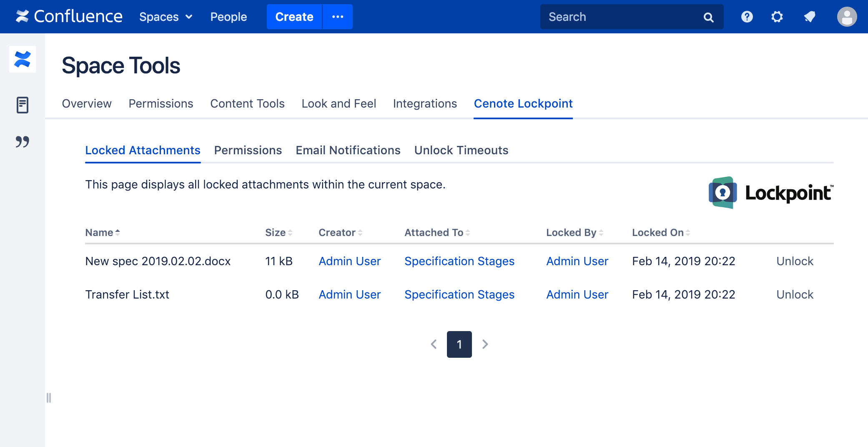Click the Search input field
The image size is (868, 447).
coord(621,17)
